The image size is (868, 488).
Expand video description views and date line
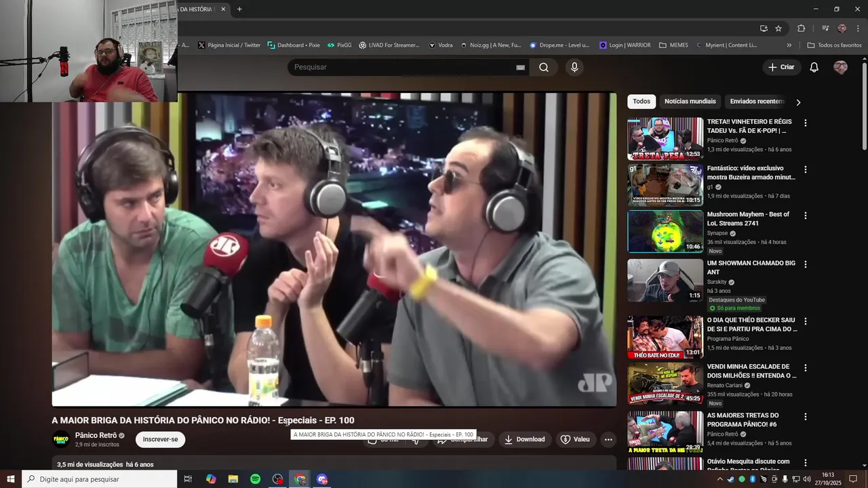pos(105,464)
